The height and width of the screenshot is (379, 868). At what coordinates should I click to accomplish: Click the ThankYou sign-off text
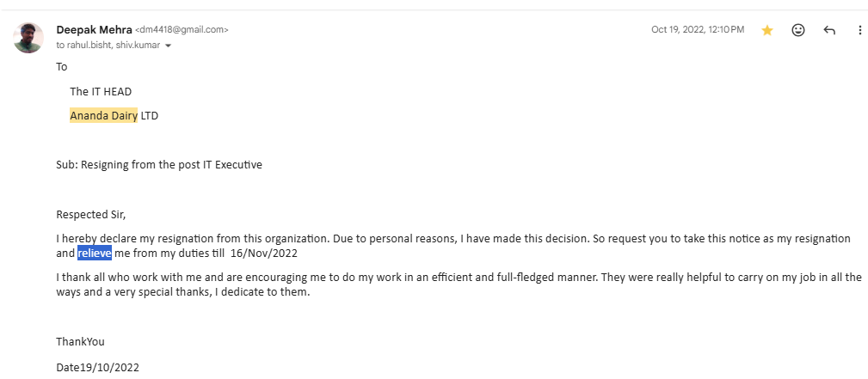click(x=80, y=341)
